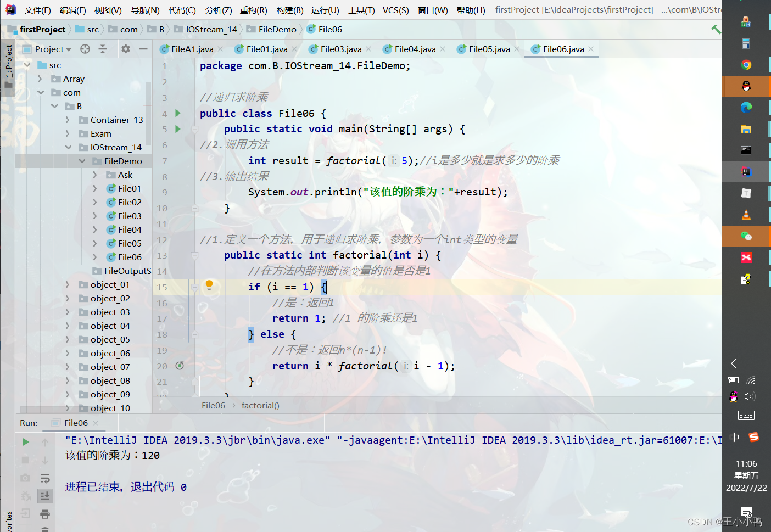
Task: Expand the object_01 folder
Action: [x=68, y=284]
